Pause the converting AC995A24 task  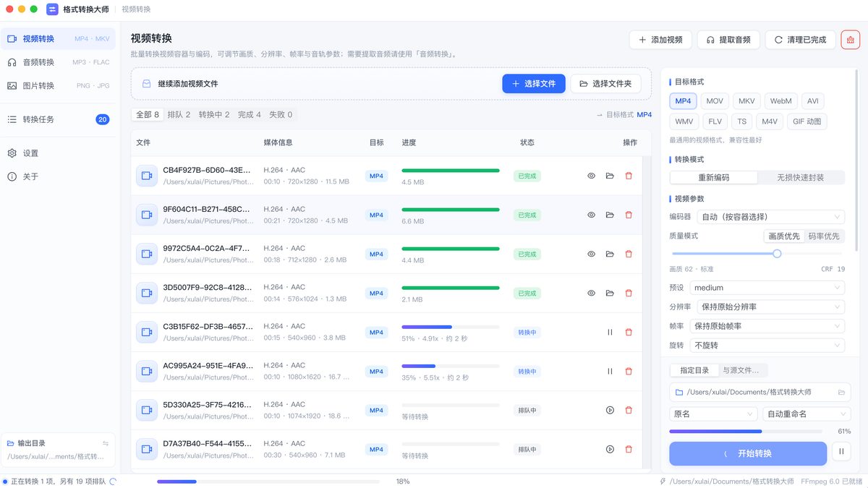click(x=610, y=371)
